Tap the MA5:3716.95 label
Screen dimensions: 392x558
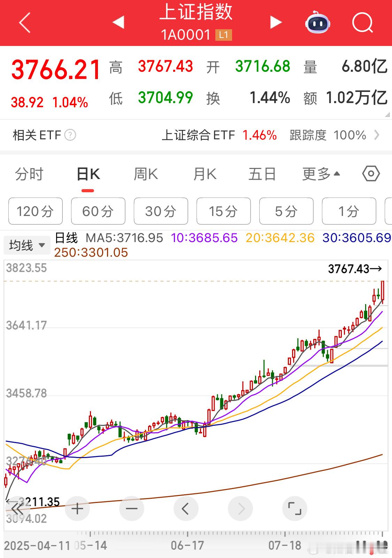[124, 238]
